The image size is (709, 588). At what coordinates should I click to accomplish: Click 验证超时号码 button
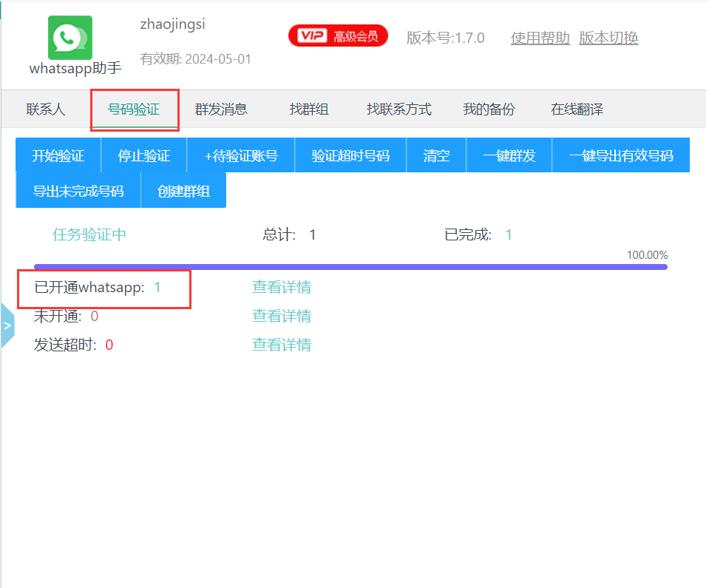pos(350,155)
